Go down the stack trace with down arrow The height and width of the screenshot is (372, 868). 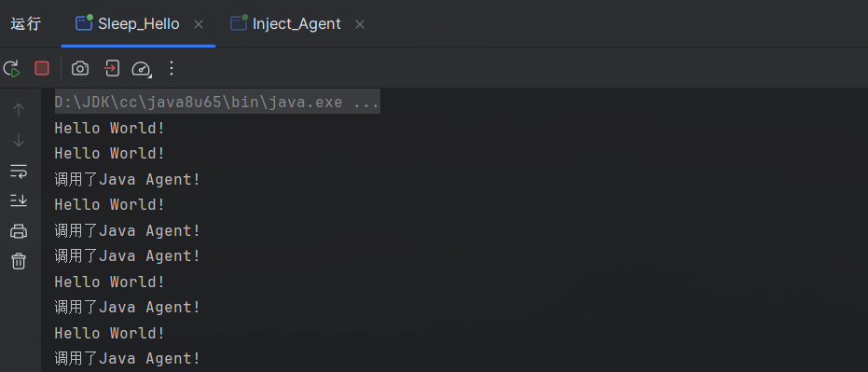pyautogui.click(x=19, y=140)
